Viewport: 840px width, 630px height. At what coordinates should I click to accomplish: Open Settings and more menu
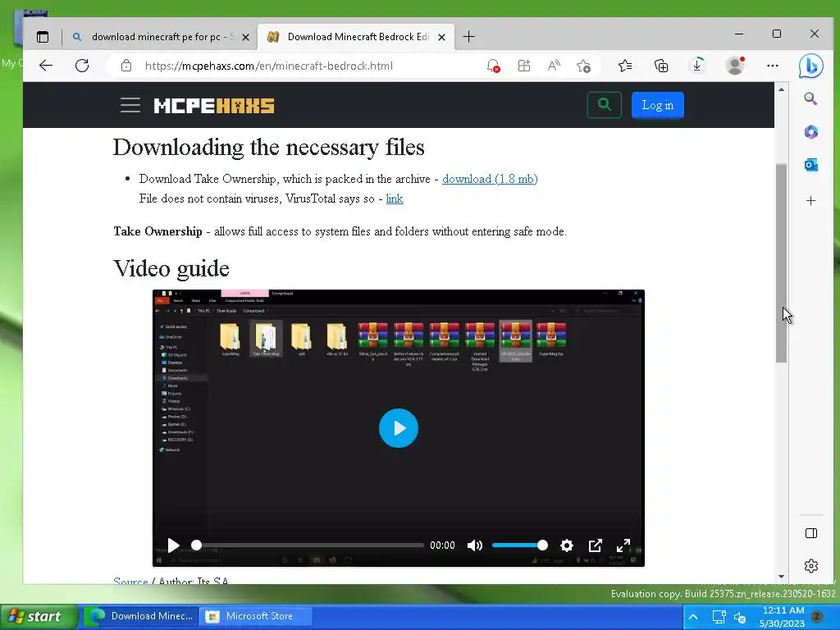pos(773,66)
